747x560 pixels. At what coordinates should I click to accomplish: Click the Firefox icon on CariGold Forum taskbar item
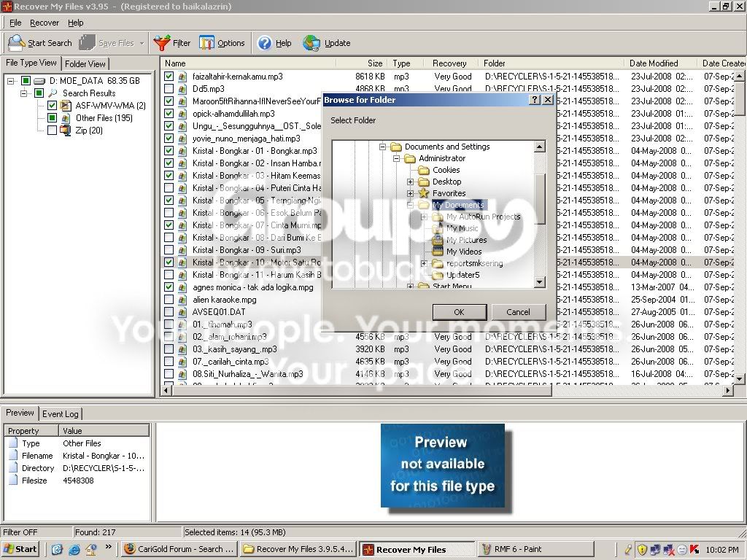129,549
